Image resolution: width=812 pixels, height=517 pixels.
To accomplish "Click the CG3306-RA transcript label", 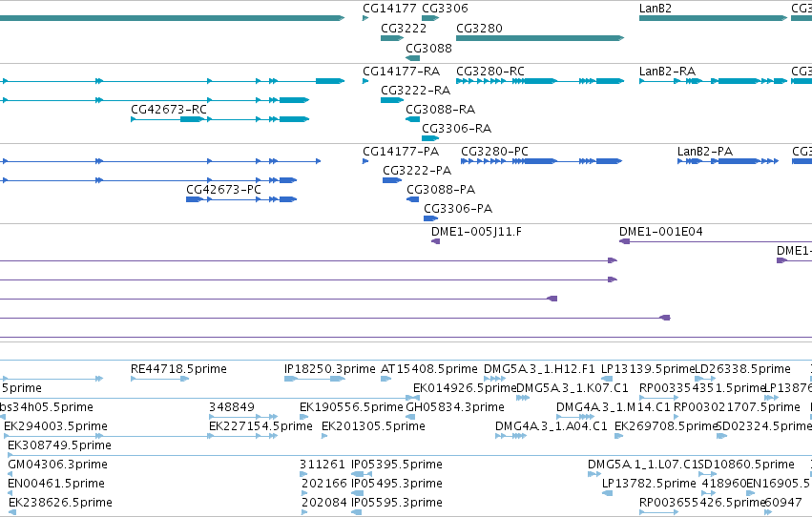I will [457, 129].
